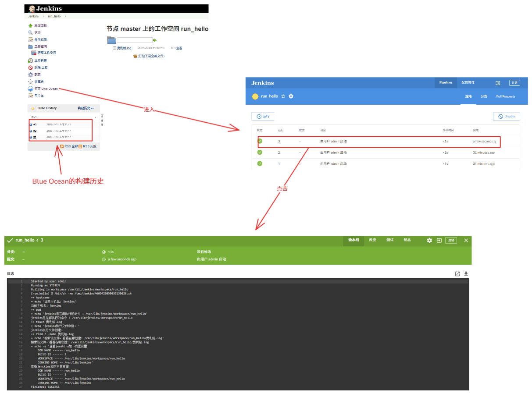The width and height of the screenshot is (532, 397).
Task: Click the gear icon in the green run_hello header
Action: (x=429, y=240)
